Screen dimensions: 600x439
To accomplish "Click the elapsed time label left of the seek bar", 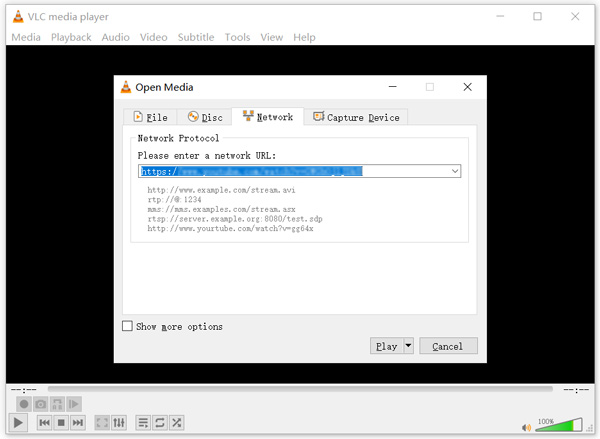I will 24,390.
